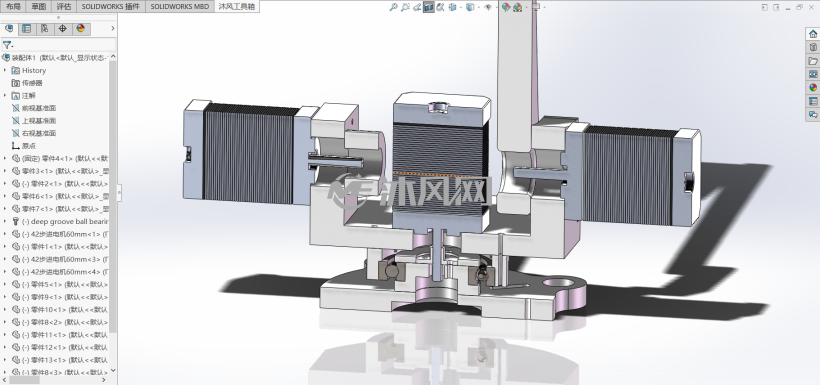This screenshot has width=820, height=385.
Task: Switch to the 评估 tab
Action: 64,7
